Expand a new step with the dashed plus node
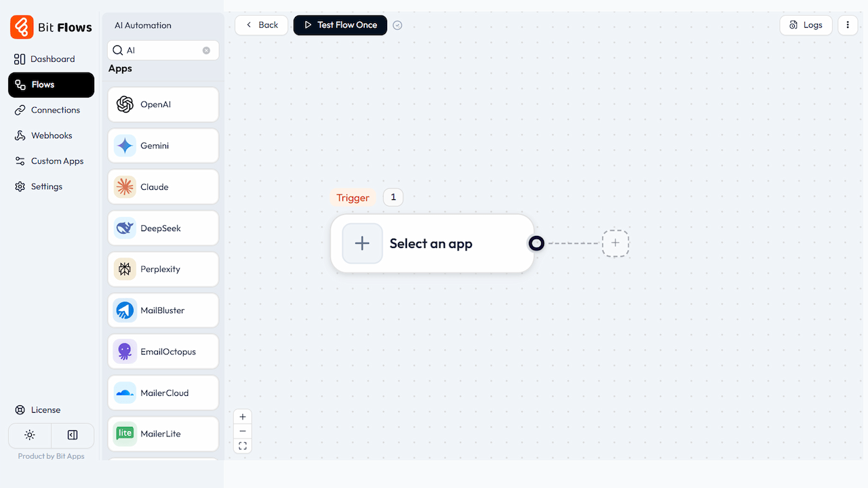Screen dimensions: 868x488 coord(615,243)
